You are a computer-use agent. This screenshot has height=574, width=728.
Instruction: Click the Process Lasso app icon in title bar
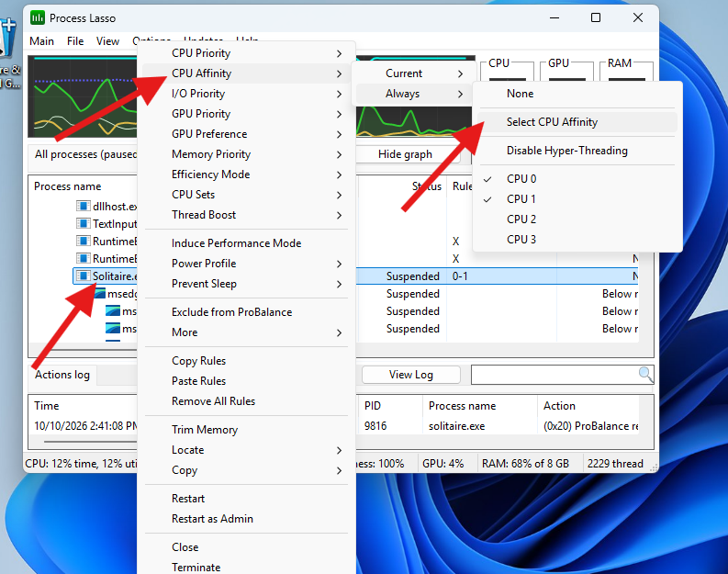[x=38, y=18]
